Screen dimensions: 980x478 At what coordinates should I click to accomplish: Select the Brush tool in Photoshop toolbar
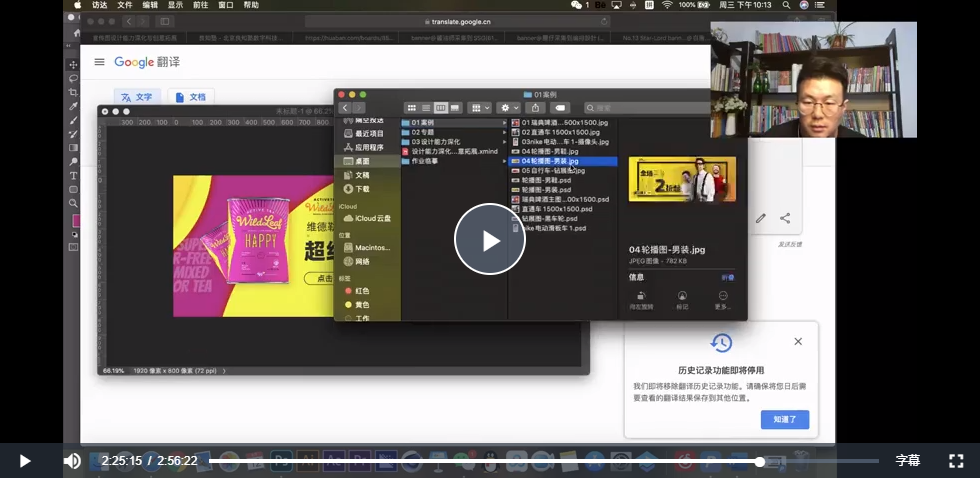click(x=73, y=120)
